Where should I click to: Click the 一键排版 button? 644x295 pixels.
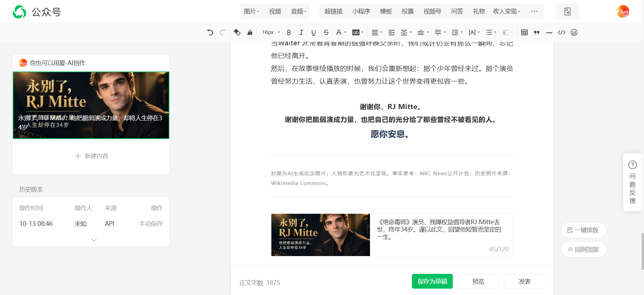click(583, 230)
